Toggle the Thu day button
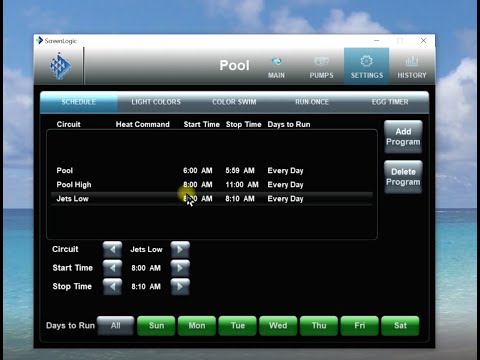 click(319, 326)
